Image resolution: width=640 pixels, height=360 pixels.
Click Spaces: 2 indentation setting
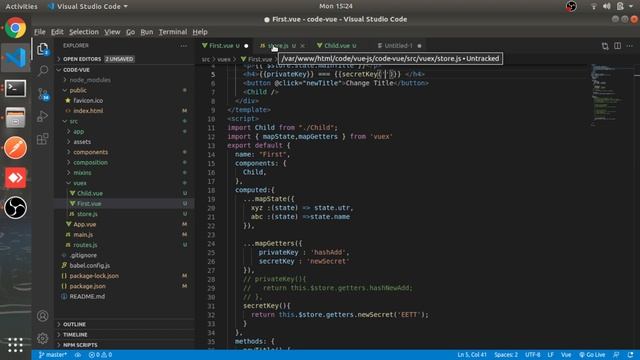click(506, 355)
